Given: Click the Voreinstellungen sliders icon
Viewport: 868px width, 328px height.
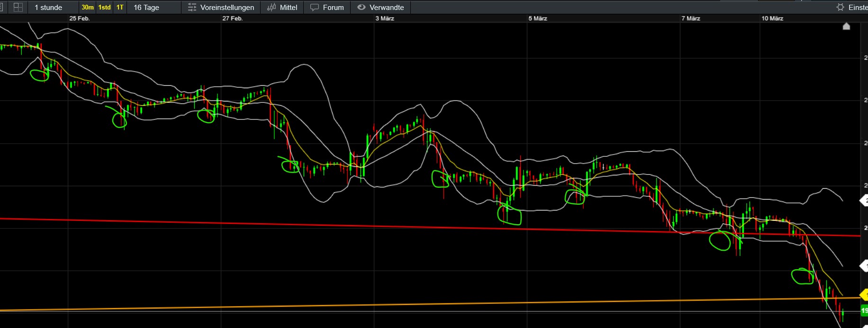Looking at the screenshot, I should 192,7.
